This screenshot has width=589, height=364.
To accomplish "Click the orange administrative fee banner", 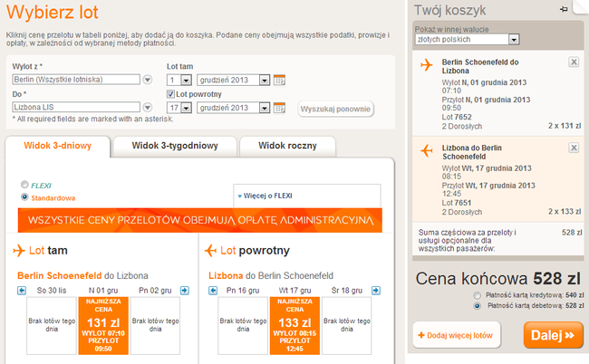I will tap(200, 220).
